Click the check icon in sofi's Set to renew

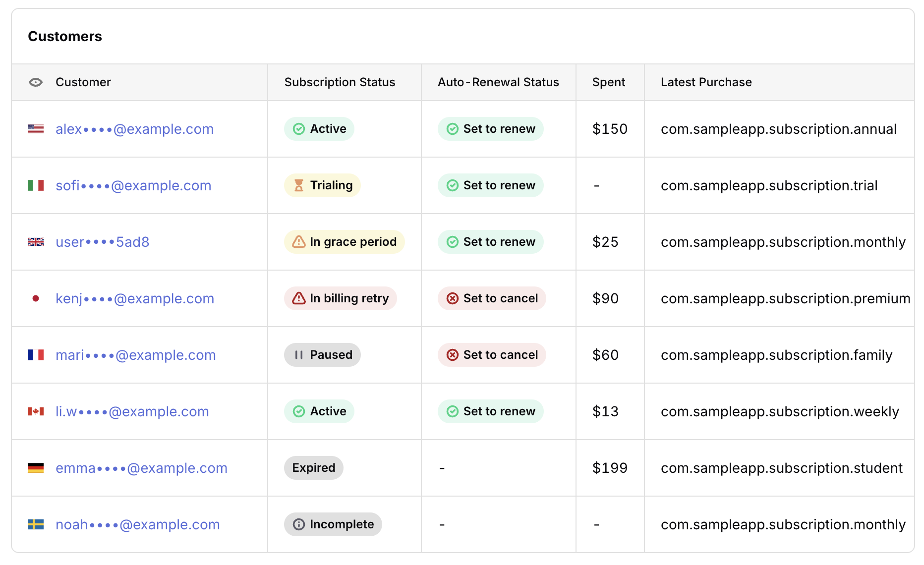453,185
